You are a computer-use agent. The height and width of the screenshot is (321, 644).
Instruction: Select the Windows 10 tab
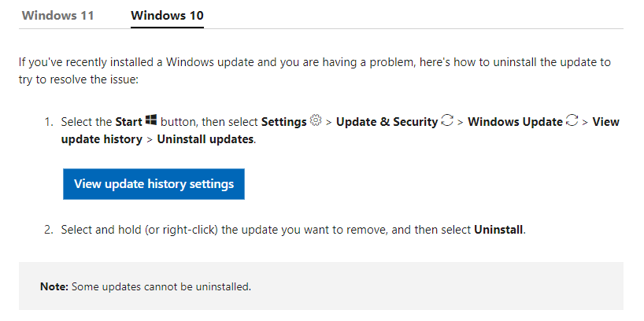[x=167, y=16]
